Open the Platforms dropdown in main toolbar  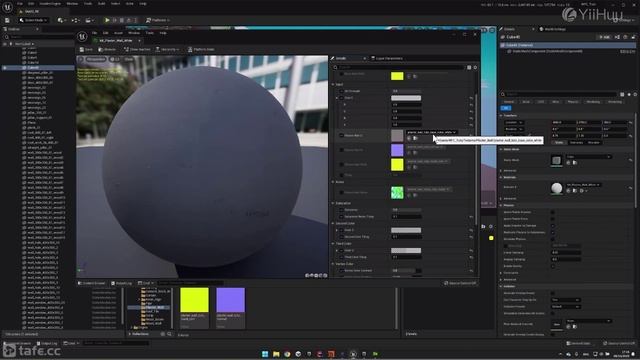[x=158, y=20]
